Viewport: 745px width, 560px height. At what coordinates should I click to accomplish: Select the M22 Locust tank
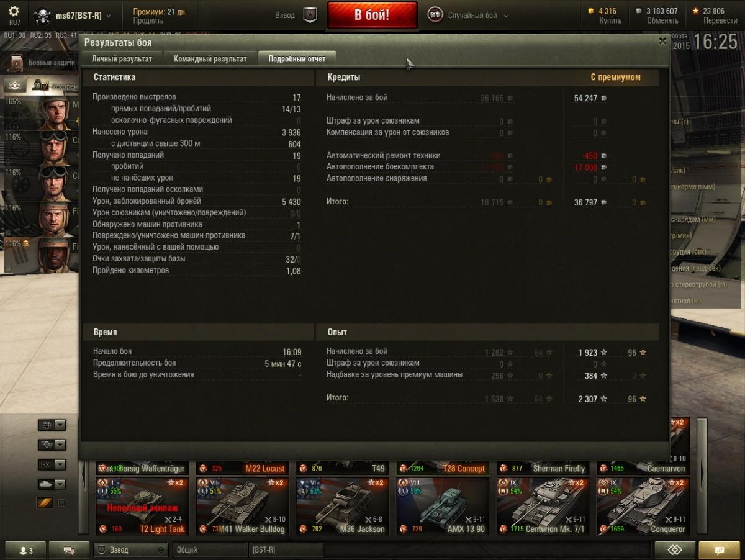(x=242, y=468)
